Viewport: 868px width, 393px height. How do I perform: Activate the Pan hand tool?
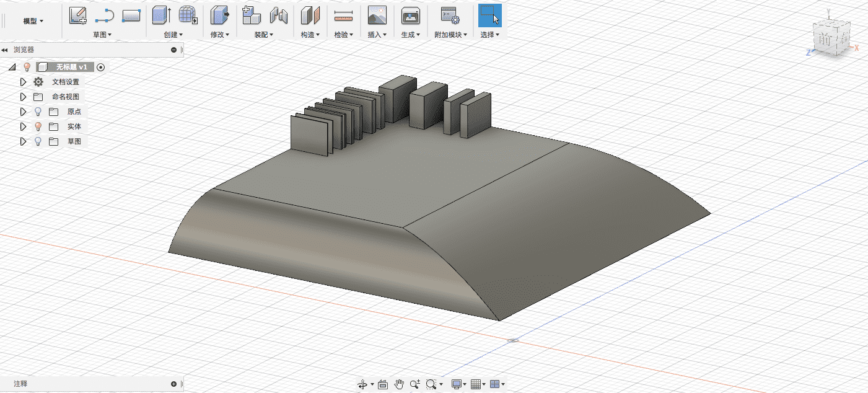400,384
